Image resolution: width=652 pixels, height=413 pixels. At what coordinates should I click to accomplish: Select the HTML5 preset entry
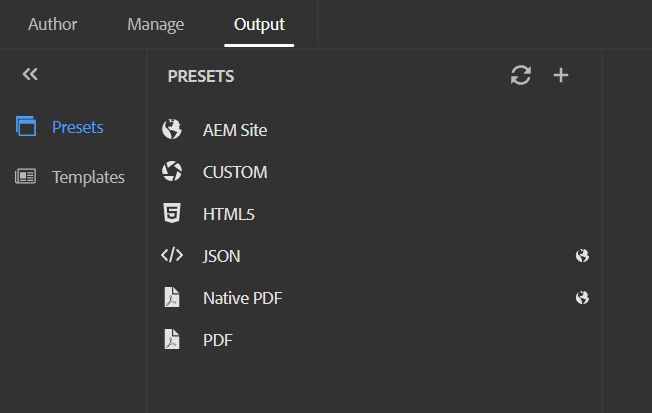point(374,214)
